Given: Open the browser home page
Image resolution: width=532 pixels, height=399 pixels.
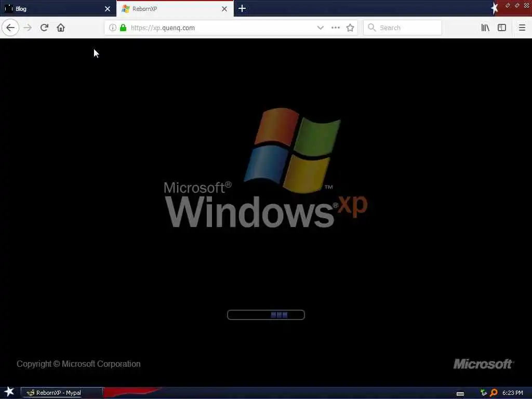Looking at the screenshot, I should pyautogui.click(x=61, y=28).
